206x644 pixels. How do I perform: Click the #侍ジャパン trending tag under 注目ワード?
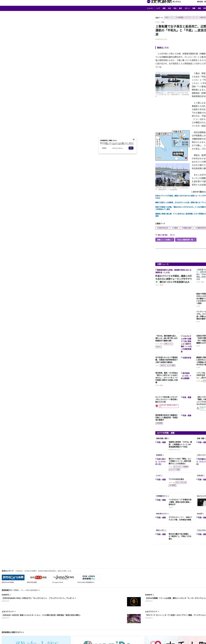point(169,17)
